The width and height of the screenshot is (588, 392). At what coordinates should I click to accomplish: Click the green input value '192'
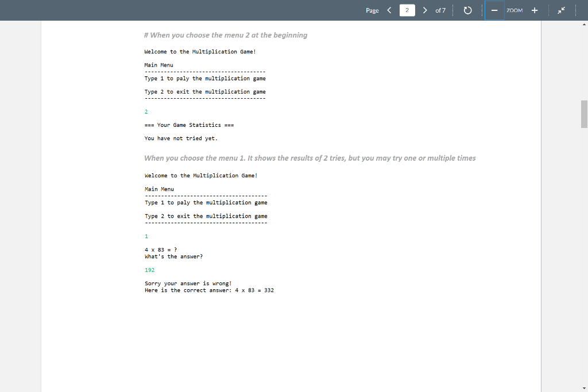(x=150, y=270)
